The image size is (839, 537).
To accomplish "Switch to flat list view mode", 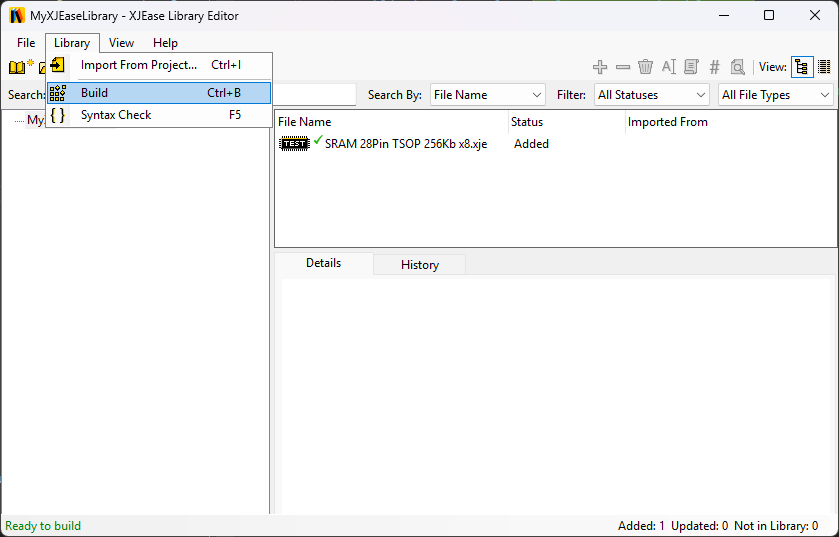I will pyautogui.click(x=824, y=67).
